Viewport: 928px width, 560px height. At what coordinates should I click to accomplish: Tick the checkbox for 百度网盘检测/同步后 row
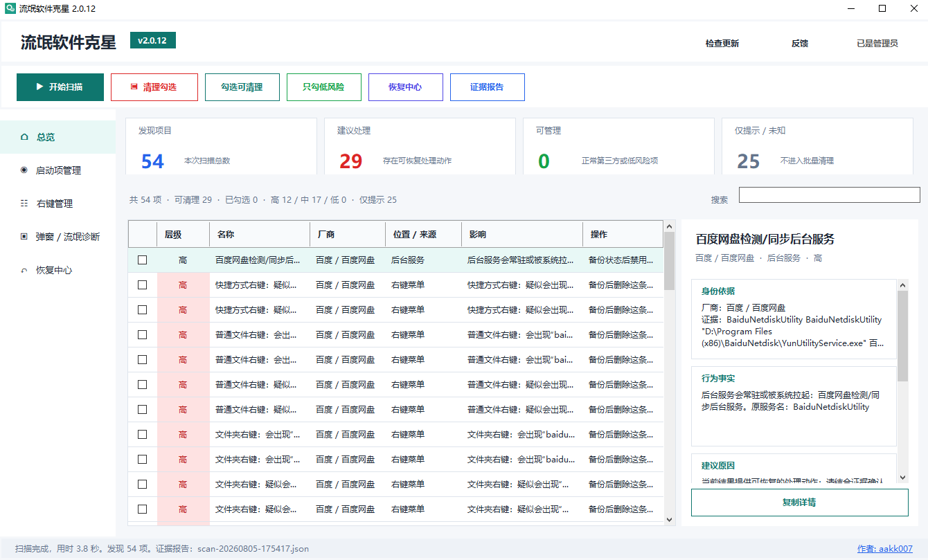(143, 260)
